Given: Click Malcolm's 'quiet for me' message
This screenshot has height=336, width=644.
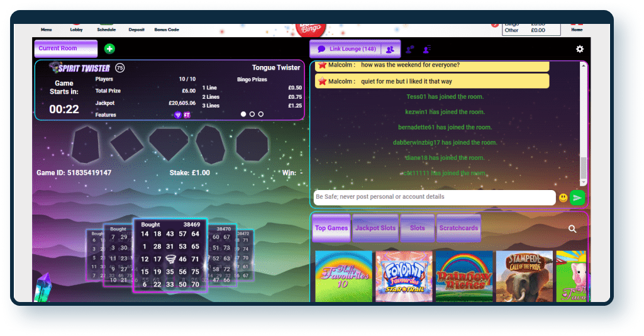Looking at the screenshot, I should [432, 81].
